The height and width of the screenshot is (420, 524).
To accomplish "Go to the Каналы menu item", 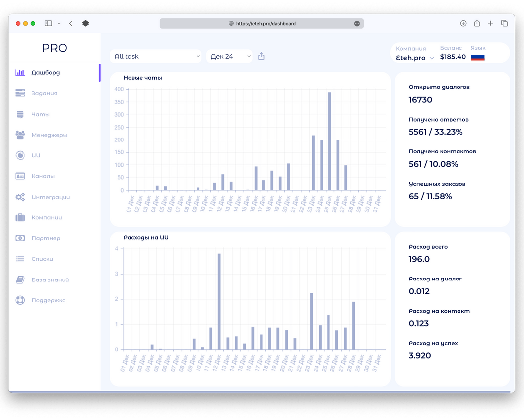I will point(43,176).
